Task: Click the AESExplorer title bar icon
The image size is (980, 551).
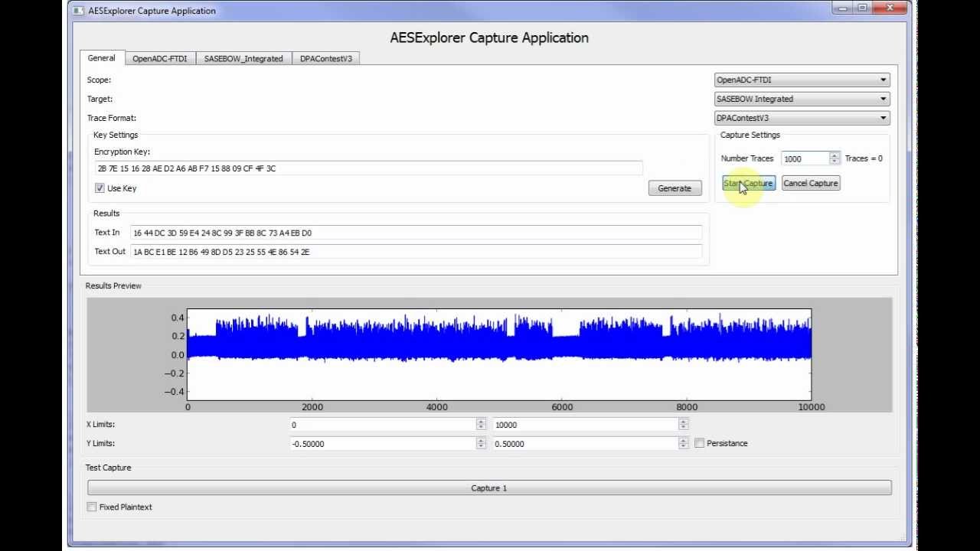Action: [x=79, y=11]
